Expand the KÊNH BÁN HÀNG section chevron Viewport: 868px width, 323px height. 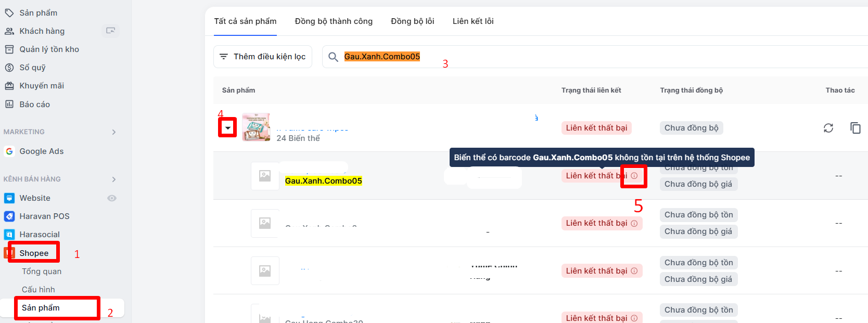(x=114, y=179)
